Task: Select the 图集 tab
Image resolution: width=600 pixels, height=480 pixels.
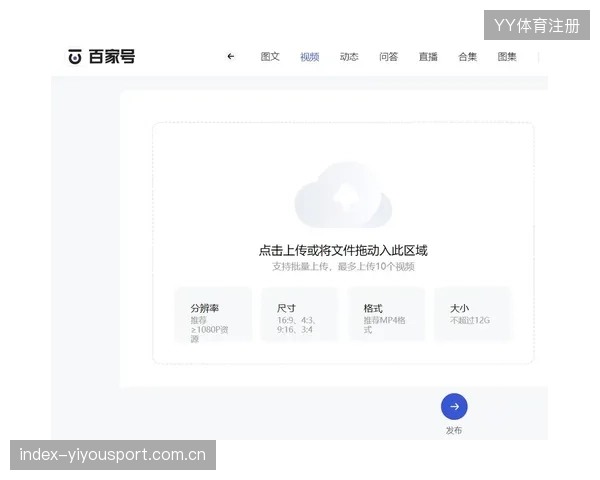Action: (507, 57)
